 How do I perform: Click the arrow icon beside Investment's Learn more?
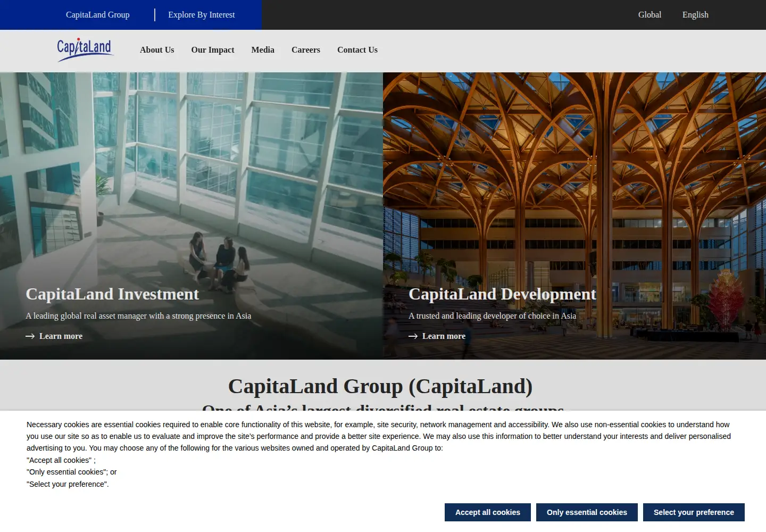coord(30,336)
